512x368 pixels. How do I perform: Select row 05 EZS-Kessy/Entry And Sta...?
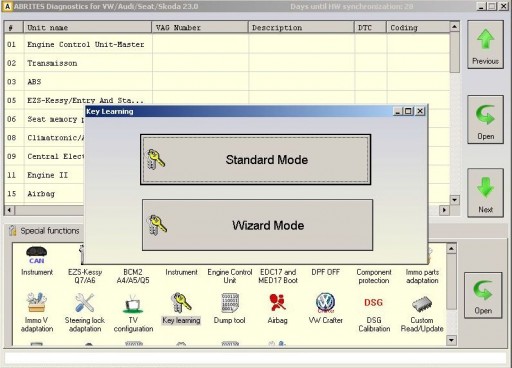coord(227,100)
